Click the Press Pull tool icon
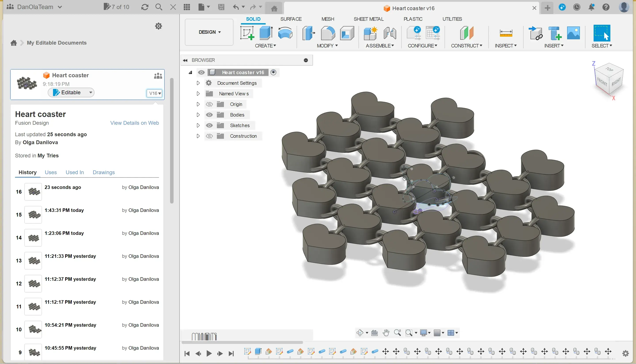Screen dimensions: 636x364 pos(308,33)
